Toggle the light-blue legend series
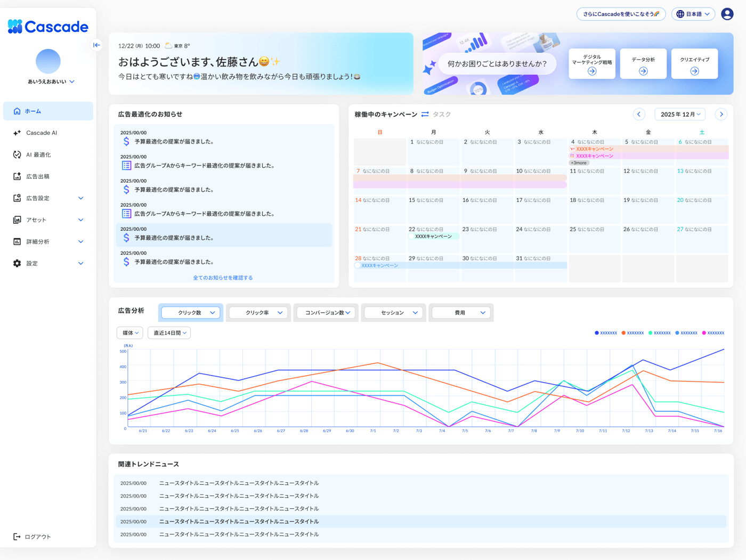This screenshot has width=746, height=560. [x=686, y=333]
